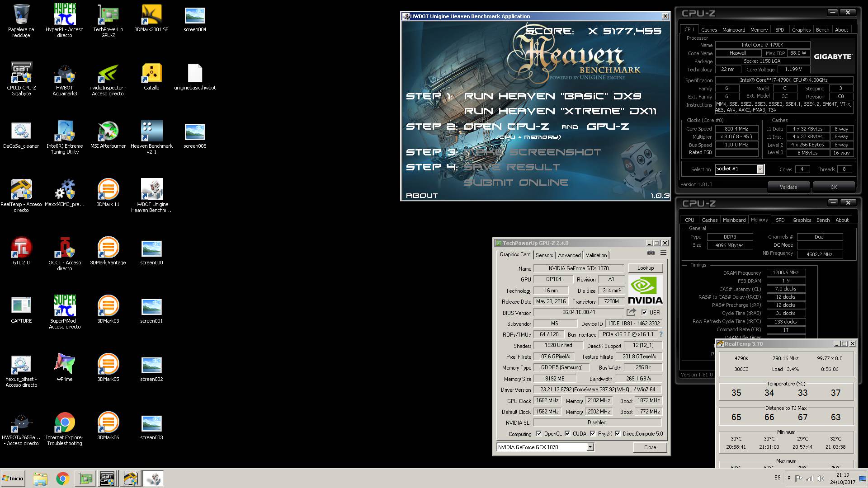Launch HyperPI shortcut on desktop
Screen dimensions: 868x488
click(x=65, y=20)
